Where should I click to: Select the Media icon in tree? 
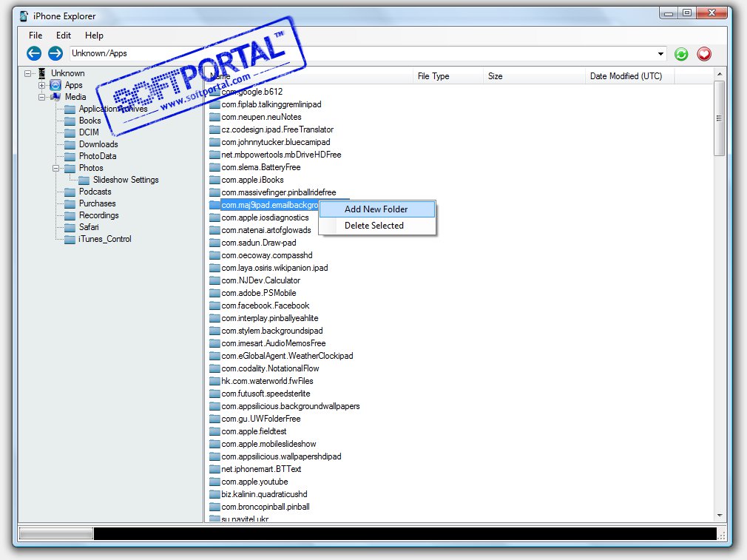point(55,97)
